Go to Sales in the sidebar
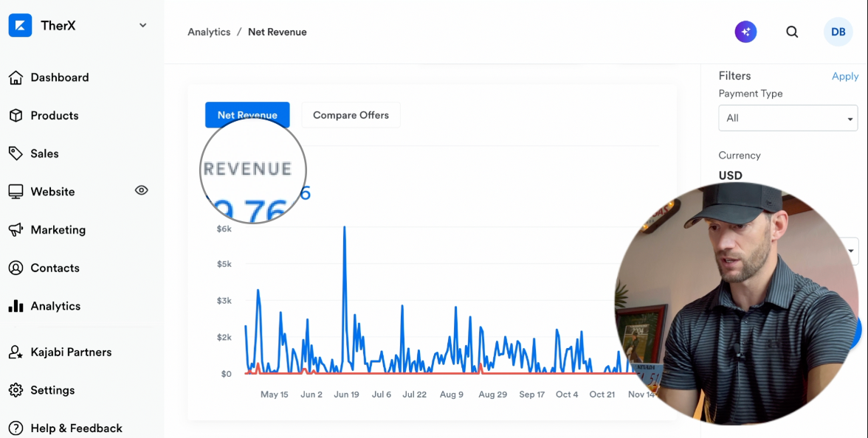The height and width of the screenshot is (438, 868). point(44,153)
